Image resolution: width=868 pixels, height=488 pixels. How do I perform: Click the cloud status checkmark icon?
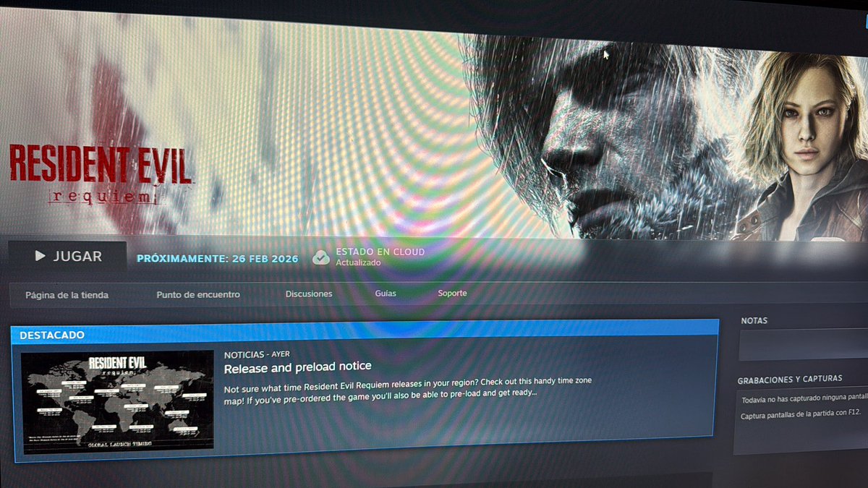point(321,257)
